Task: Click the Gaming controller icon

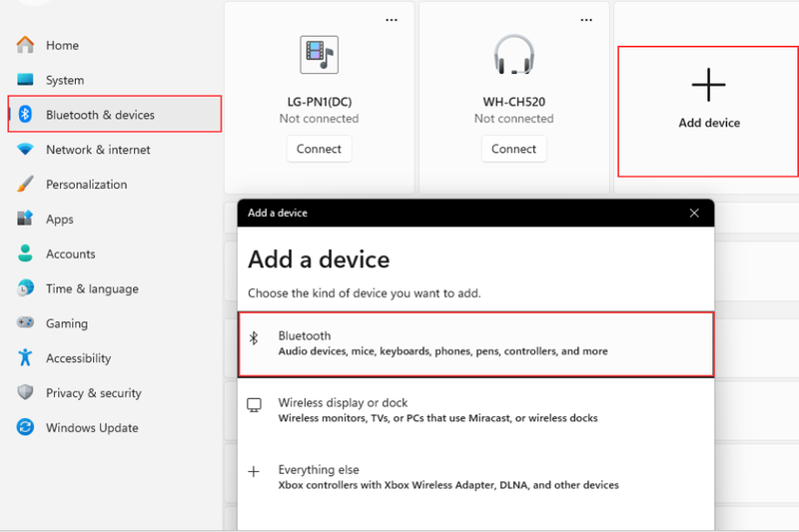Action: pyautogui.click(x=25, y=322)
